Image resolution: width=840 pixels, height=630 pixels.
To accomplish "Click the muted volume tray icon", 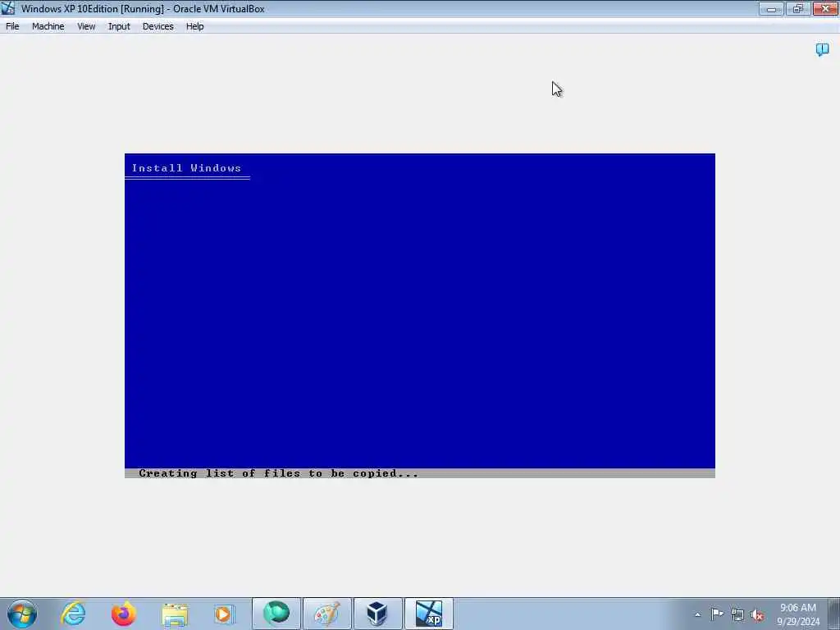I will tap(757, 615).
